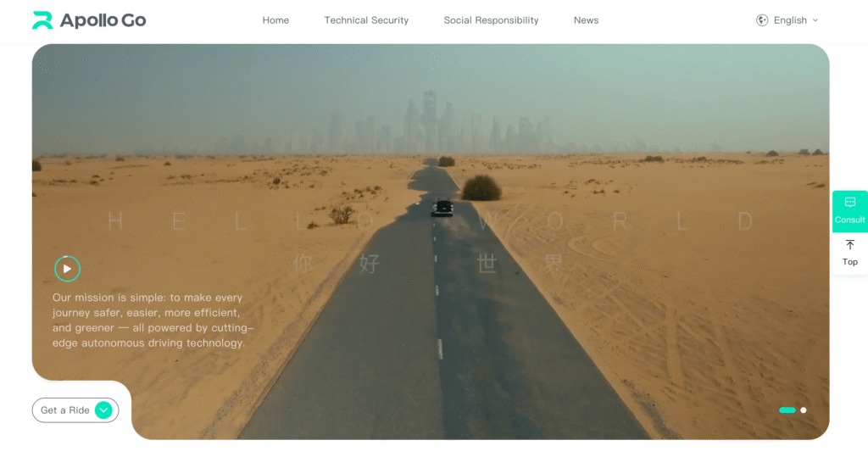Open Social Responsibility section

491,20
